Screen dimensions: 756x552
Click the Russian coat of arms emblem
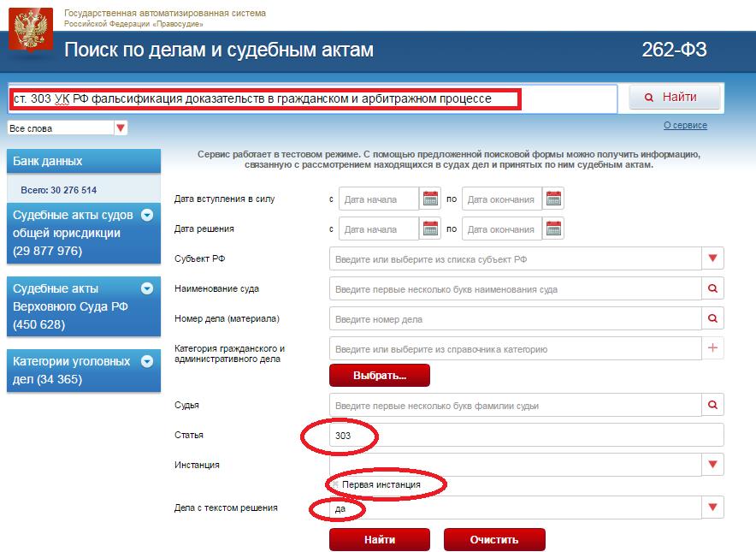[x=31, y=29]
